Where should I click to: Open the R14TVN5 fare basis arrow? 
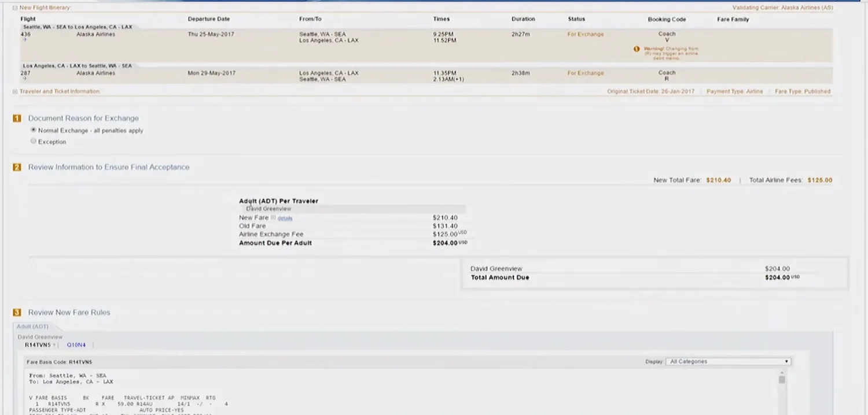[54, 345]
